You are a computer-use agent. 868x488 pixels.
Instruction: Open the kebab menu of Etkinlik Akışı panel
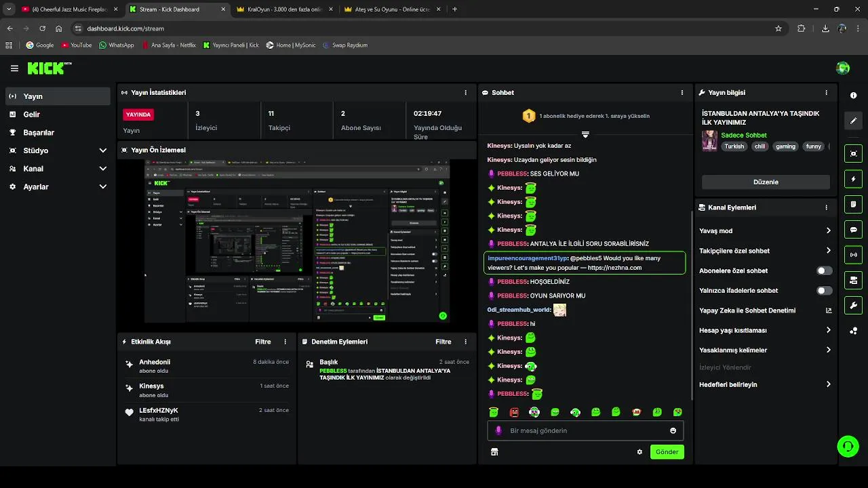(x=285, y=342)
